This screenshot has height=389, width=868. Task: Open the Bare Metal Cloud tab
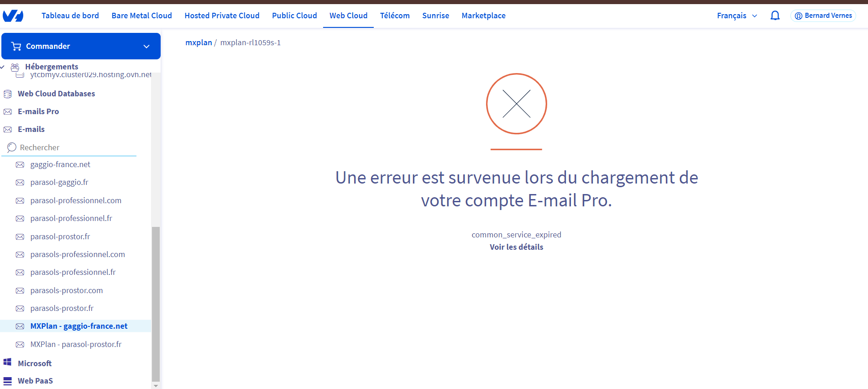141,16
